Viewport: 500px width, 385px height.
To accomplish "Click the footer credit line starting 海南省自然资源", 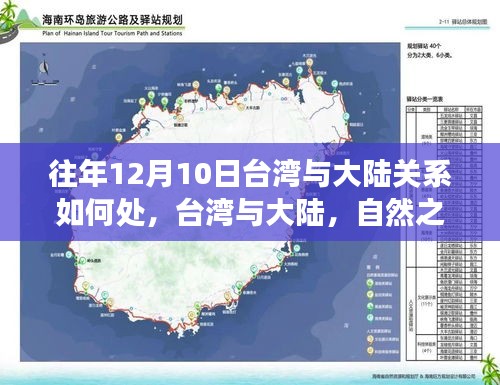I will pyautogui.click(x=424, y=376).
